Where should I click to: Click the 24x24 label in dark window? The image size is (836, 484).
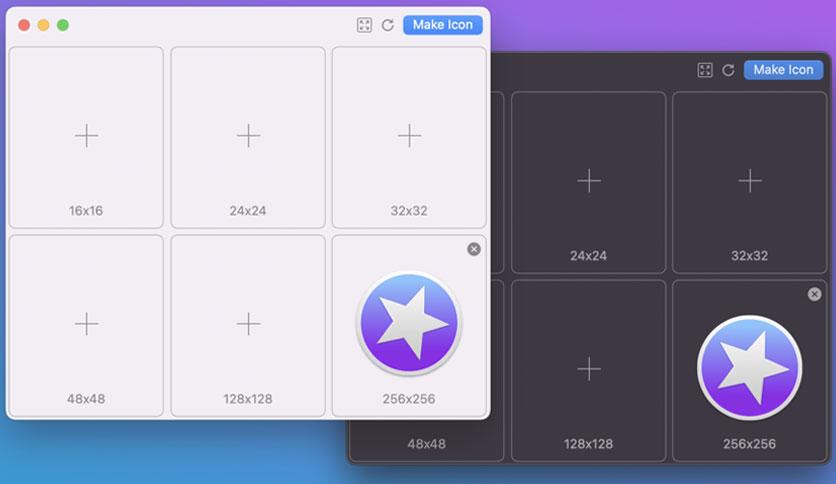tap(589, 255)
